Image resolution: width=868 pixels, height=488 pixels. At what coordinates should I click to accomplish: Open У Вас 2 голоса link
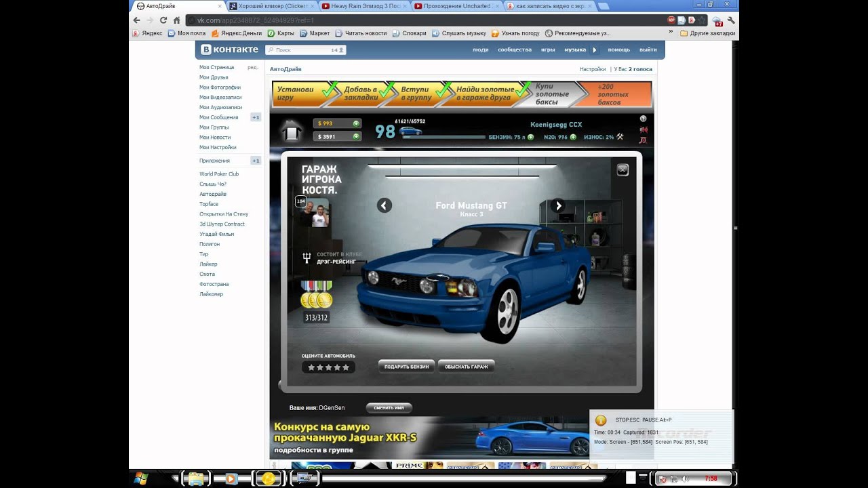[633, 69]
